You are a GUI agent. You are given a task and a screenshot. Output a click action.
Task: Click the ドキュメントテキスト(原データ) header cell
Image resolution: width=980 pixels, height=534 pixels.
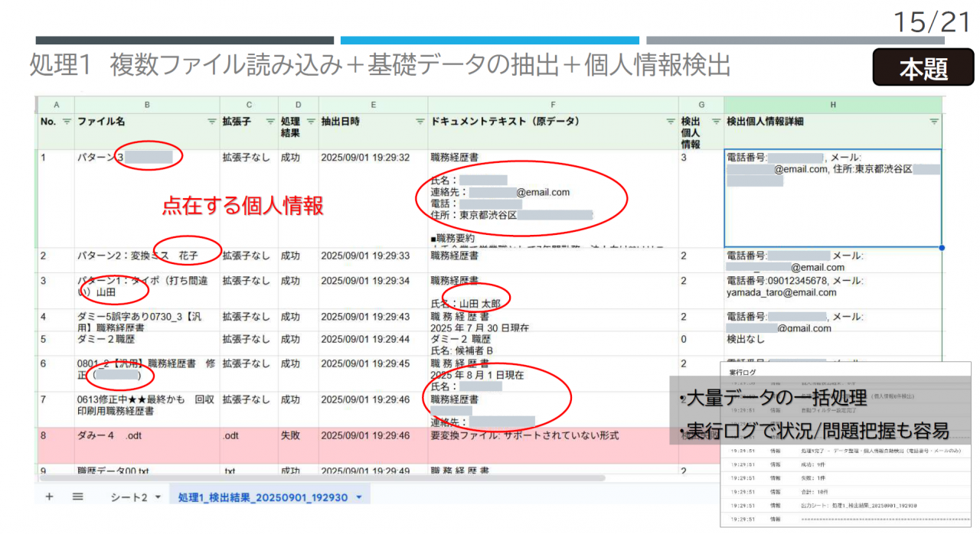tap(554, 131)
